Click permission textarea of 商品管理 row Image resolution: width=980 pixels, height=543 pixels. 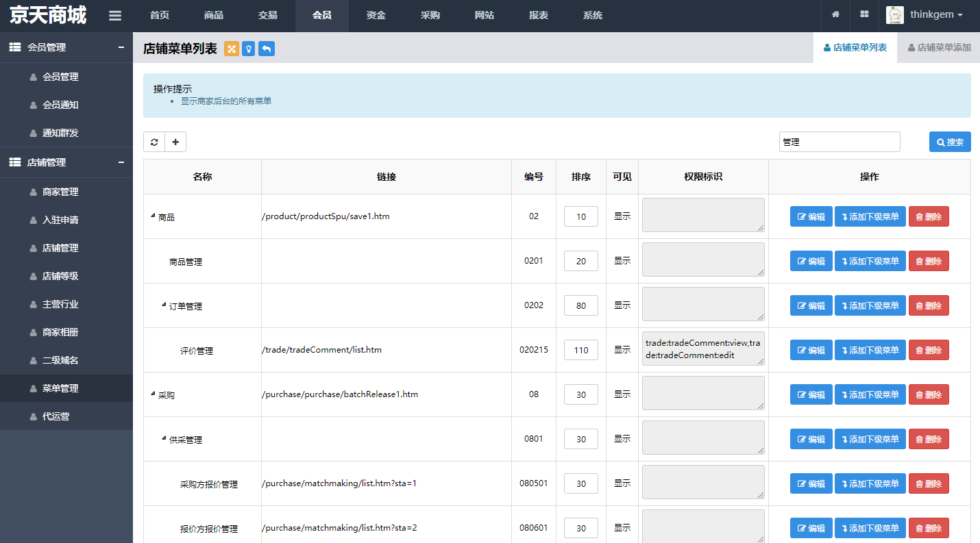coord(703,260)
